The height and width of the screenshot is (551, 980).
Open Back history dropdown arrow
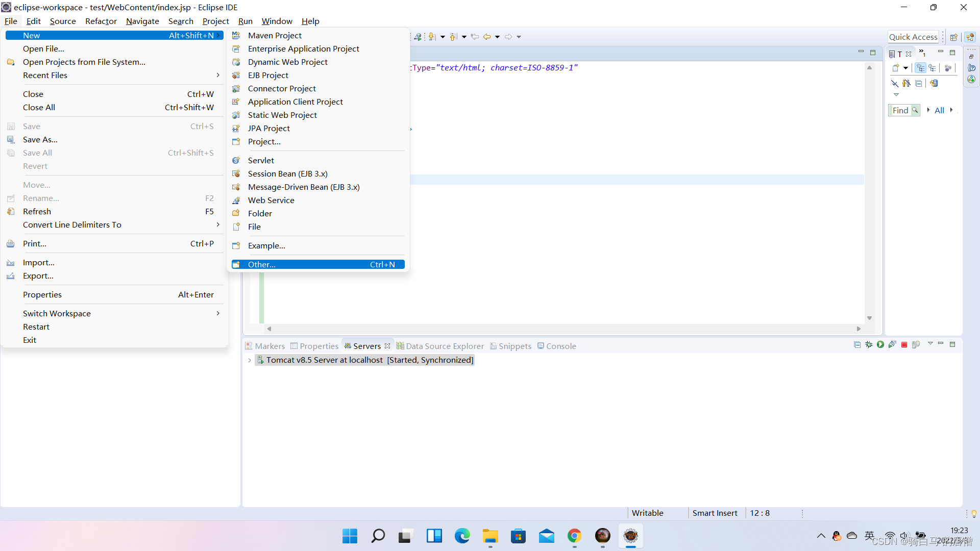pos(497,37)
